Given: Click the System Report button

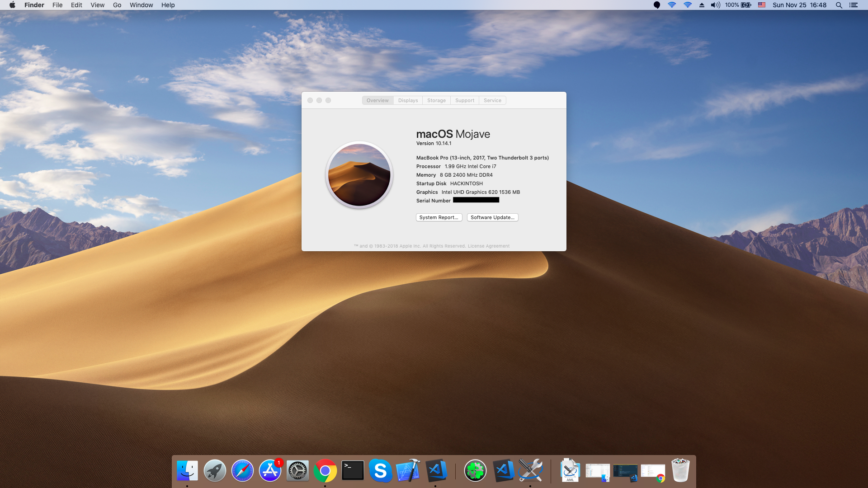Looking at the screenshot, I should (x=439, y=217).
